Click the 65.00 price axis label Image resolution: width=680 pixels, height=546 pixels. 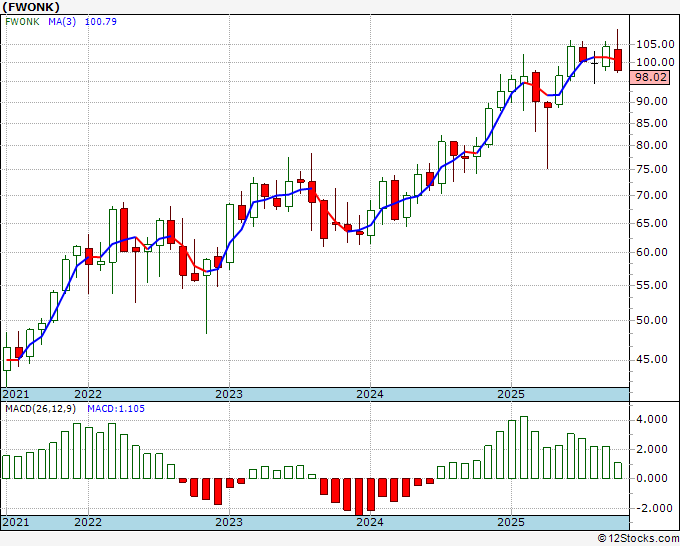(652, 223)
